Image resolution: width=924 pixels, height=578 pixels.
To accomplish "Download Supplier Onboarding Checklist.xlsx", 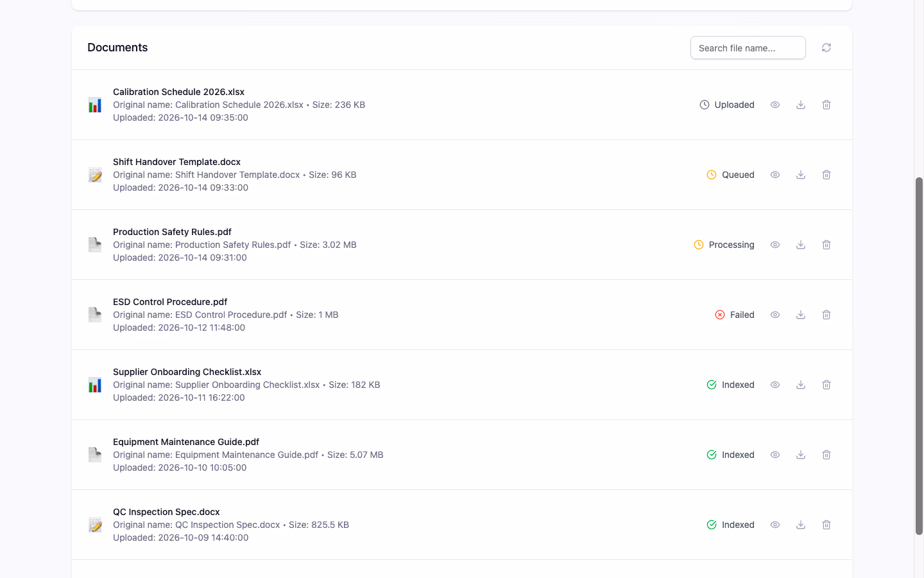I will click(801, 385).
